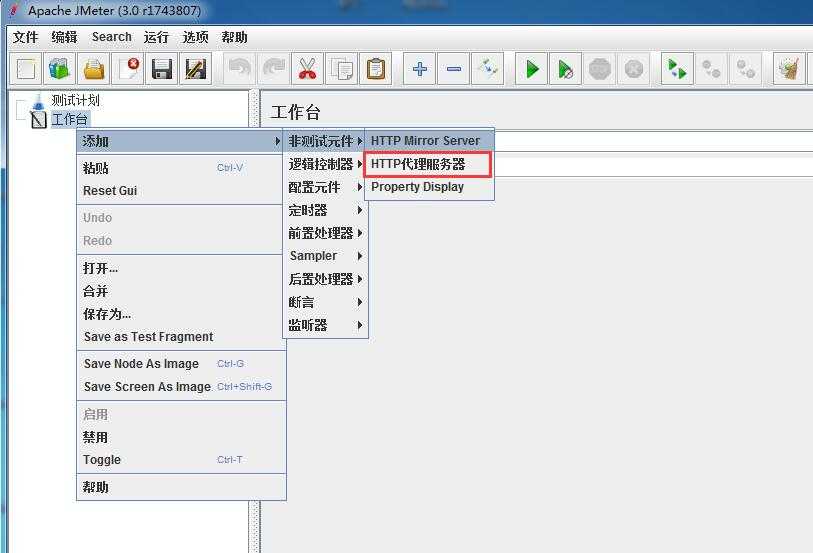This screenshot has width=813, height=553.
Task: Click the Undo arrow toolbar icon
Action: tap(240, 68)
